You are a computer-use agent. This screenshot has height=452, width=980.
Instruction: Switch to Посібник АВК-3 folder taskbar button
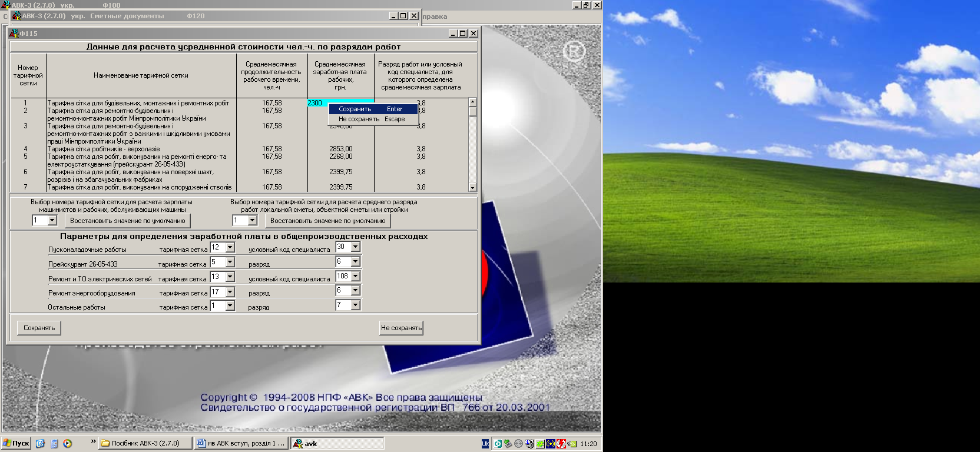coord(145,443)
